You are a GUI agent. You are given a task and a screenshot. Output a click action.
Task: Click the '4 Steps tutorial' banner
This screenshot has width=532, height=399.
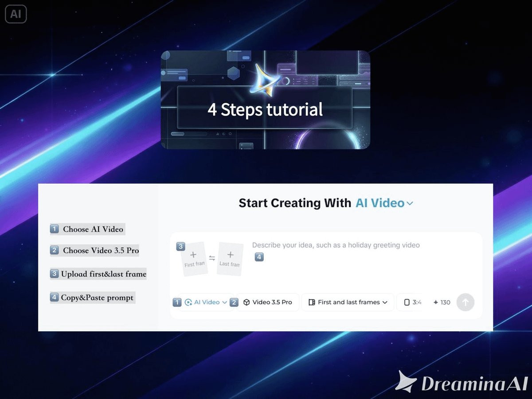[x=265, y=100]
